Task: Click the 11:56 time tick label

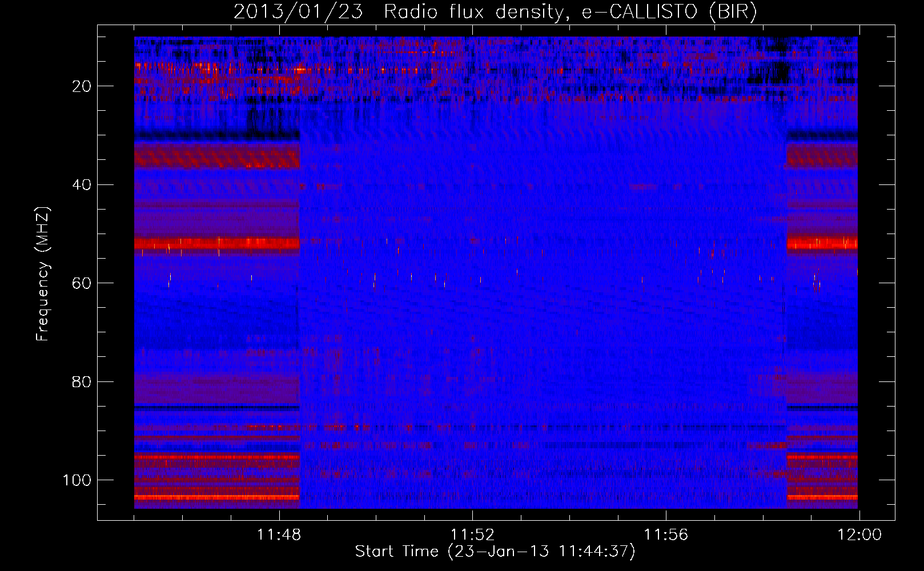Action: (666, 535)
